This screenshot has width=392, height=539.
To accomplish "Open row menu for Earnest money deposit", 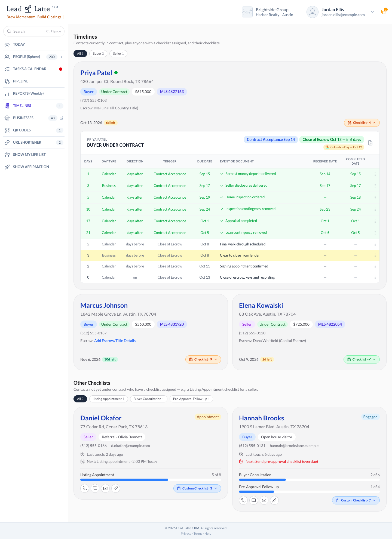I will [375, 174].
